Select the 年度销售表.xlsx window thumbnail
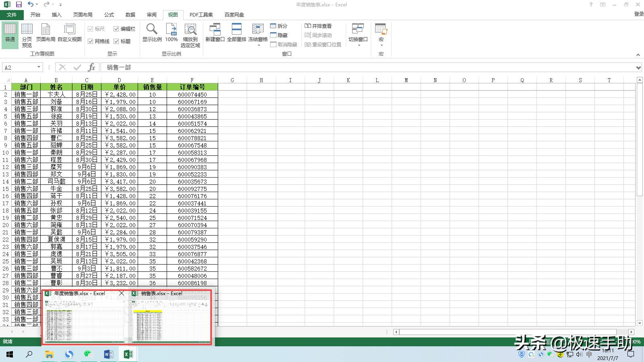Image resolution: width=644 pixels, height=362 pixels. 85,317
